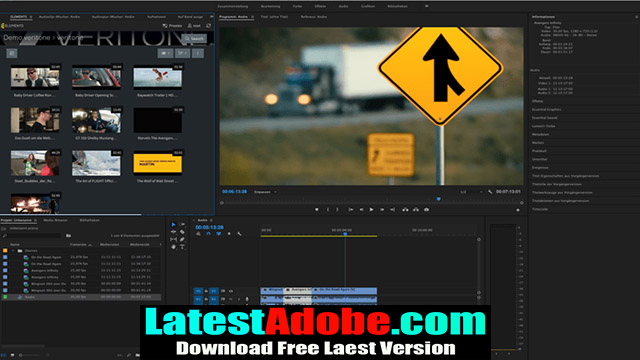Viewport: 640px width, 360px height.
Task: Switch to Bibliotheken tab in project panel
Action: [89, 220]
